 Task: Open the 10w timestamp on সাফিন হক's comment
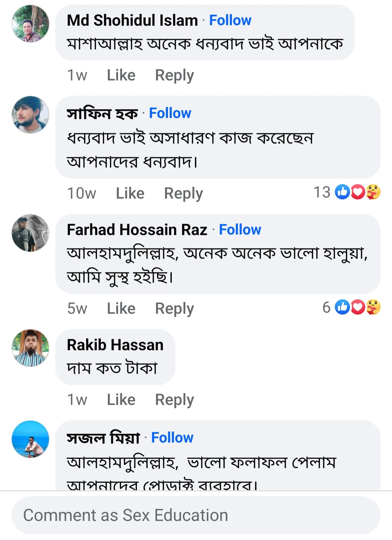(x=82, y=193)
